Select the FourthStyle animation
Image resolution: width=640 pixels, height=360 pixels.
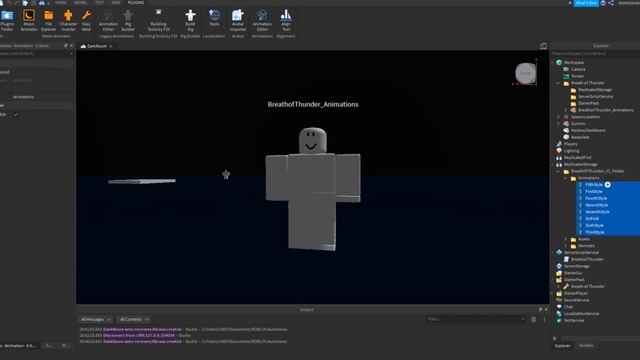coord(596,198)
